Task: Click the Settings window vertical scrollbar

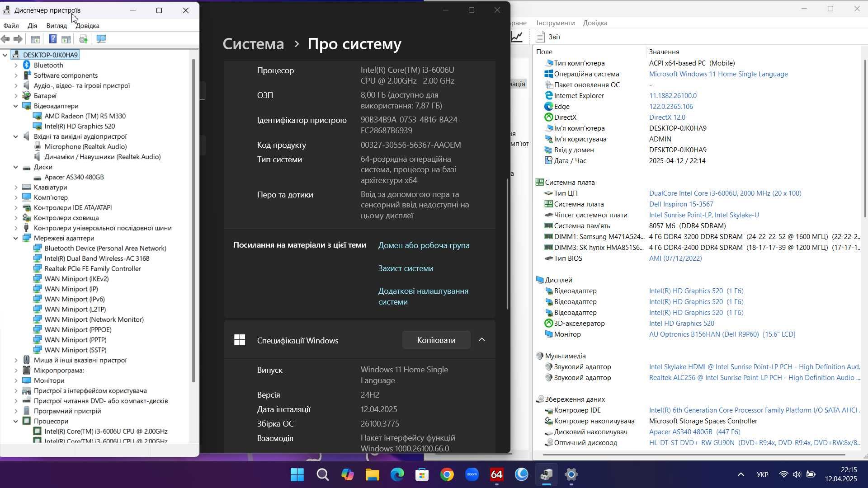Action: [507, 244]
